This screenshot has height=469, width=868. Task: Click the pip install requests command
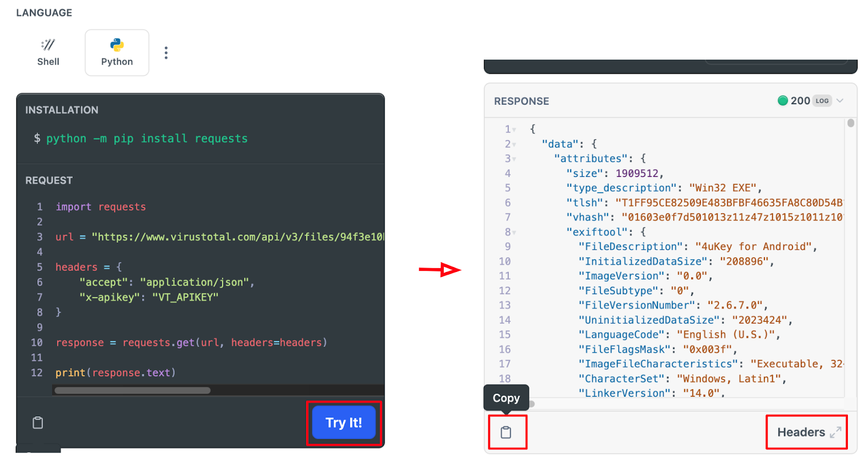tap(146, 138)
